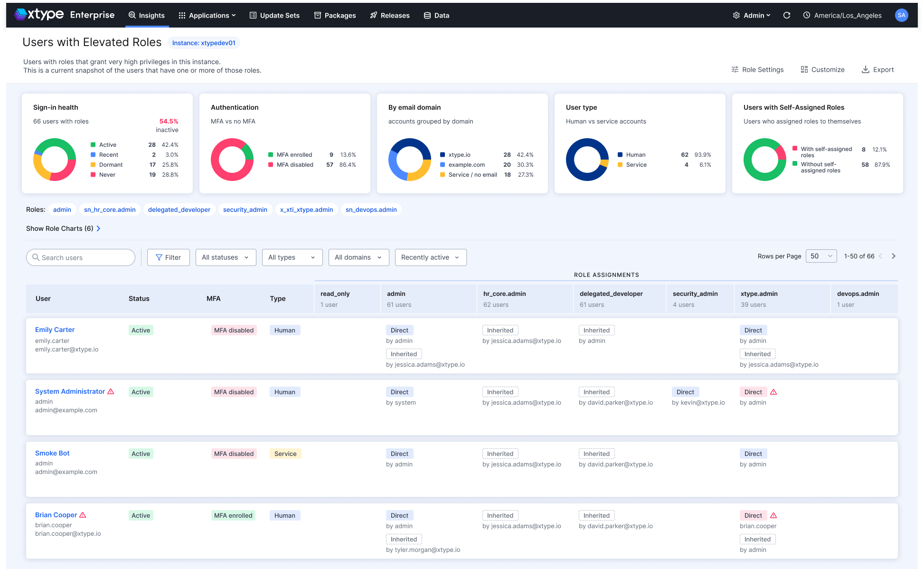
Task: Focus the Search users field
Action: pos(81,257)
